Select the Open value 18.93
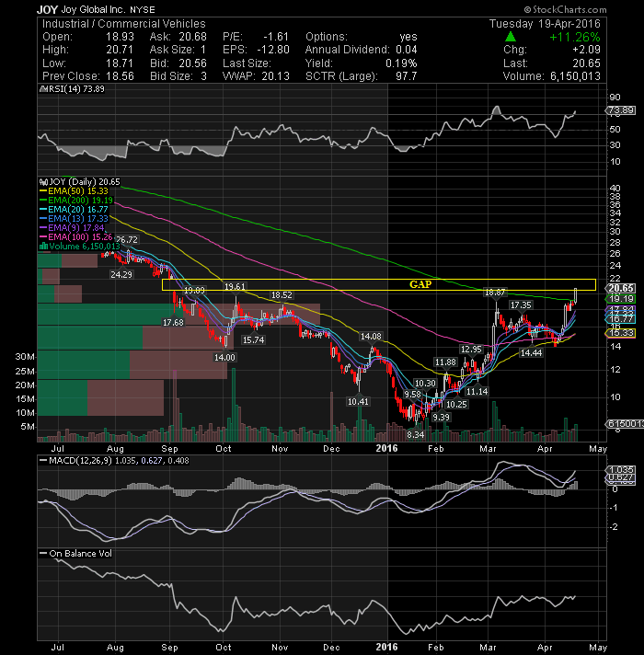Screen dimensions: 644x655 (x=120, y=37)
